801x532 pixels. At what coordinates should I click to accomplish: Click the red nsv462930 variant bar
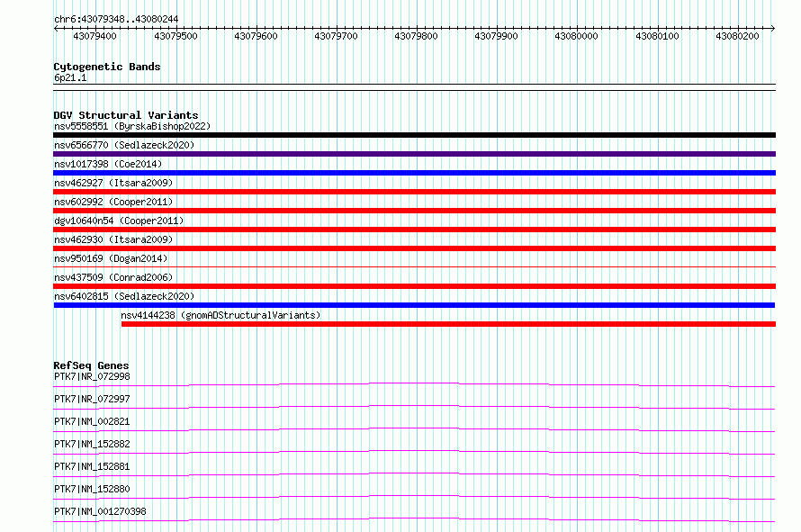click(x=414, y=248)
